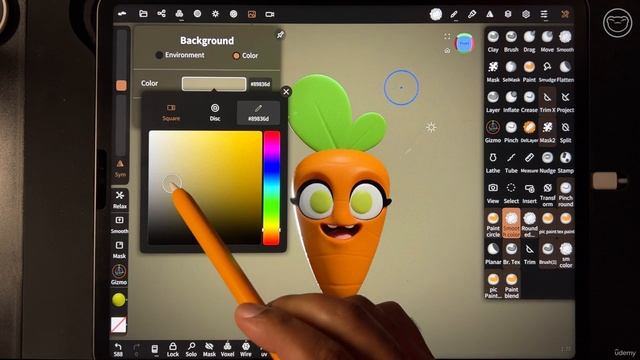
Task: Toggle Mask visibility in bottom bar
Action: click(209, 349)
